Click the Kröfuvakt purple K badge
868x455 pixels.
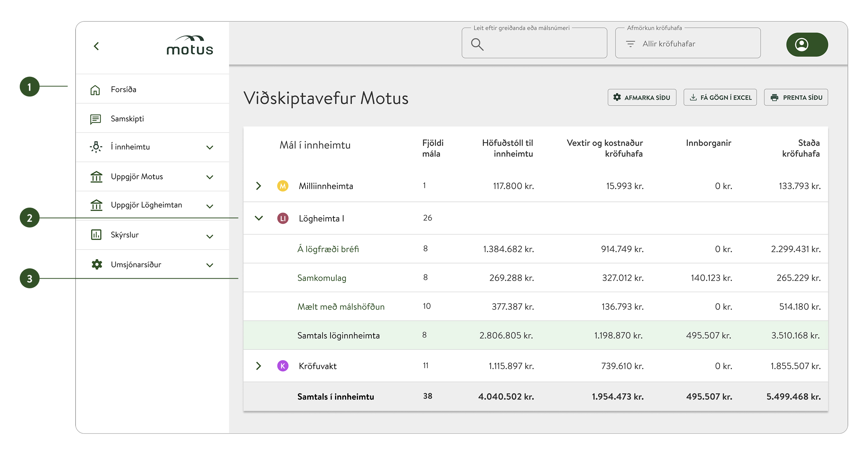283,366
